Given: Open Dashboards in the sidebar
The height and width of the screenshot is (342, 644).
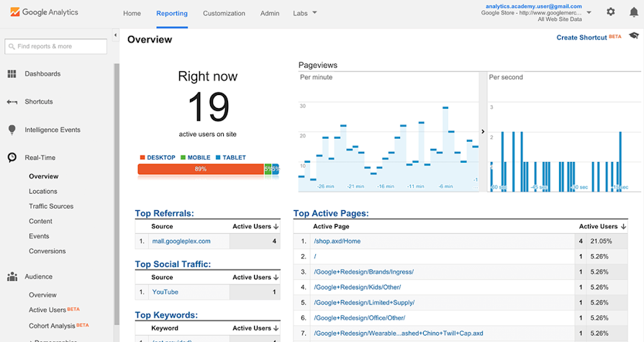Looking at the screenshot, I should [x=42, y=74].
